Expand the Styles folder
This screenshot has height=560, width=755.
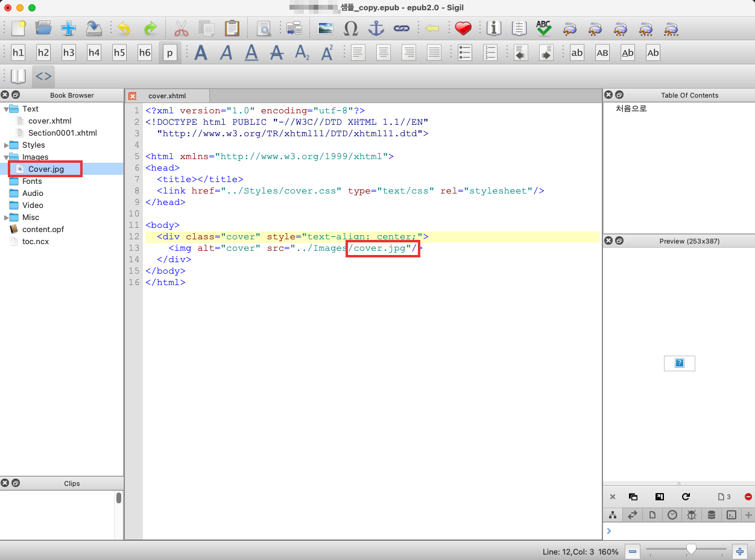[x=5, y=145]
